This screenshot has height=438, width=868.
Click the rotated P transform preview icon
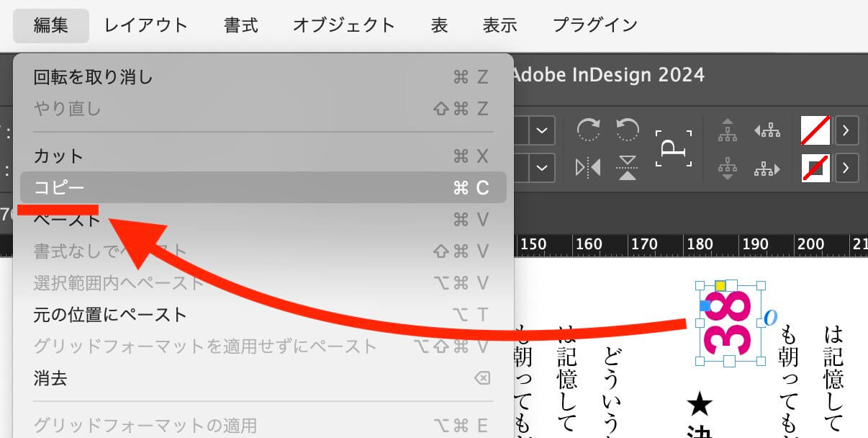pyautogui.click(x=673, y=148)
